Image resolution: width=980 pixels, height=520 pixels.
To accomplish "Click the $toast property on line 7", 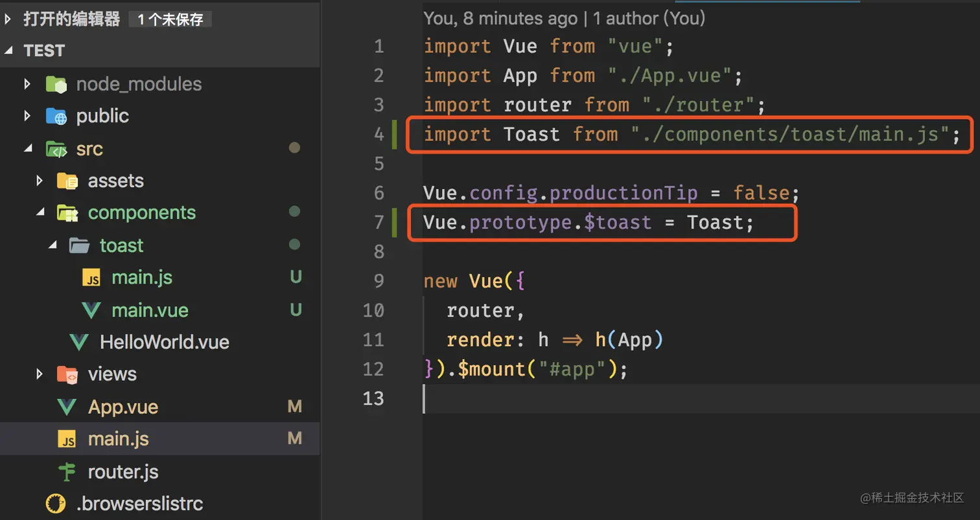I will click(618, 223).
